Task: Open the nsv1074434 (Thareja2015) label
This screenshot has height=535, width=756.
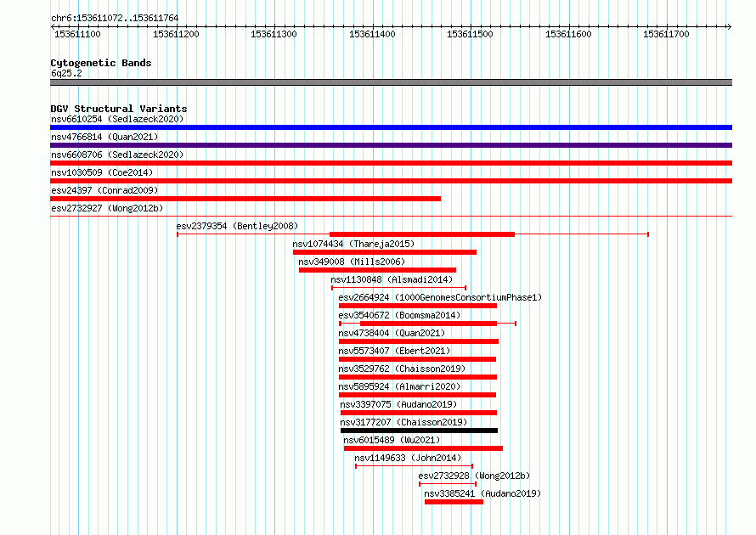Action: click(353, 244)
